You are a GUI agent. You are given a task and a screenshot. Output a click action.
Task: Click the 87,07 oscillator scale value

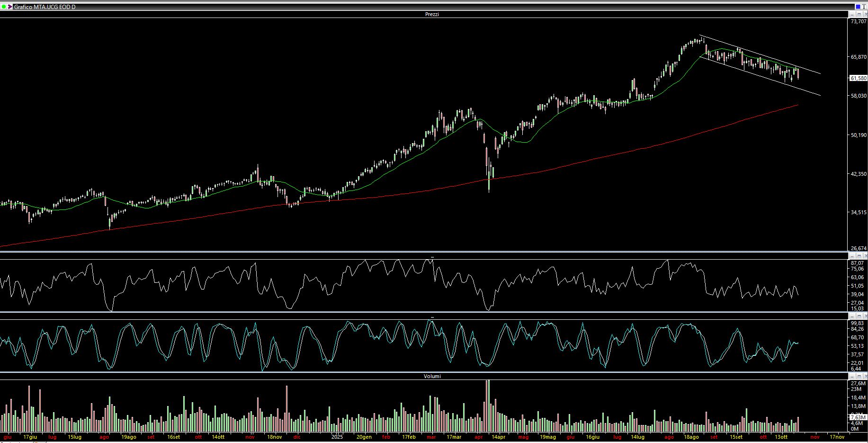[857, 263]
